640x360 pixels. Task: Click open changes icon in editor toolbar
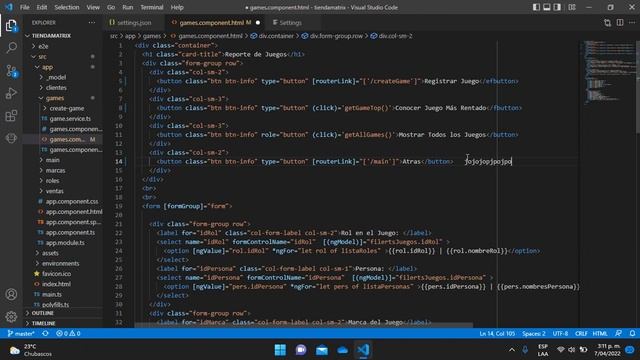tap(607, 23)
